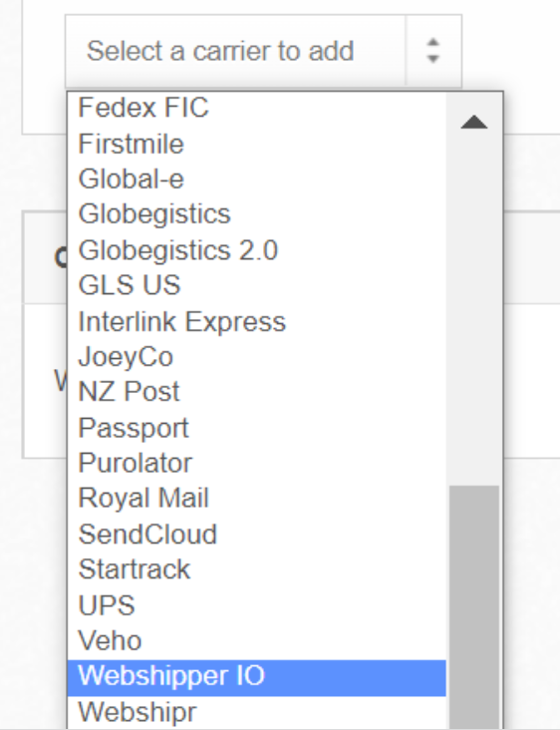Image resolution: width=560 pixels, height=730 pixels.
Task: Select Globegistics 2.0 option
Action: pos(257,250)
